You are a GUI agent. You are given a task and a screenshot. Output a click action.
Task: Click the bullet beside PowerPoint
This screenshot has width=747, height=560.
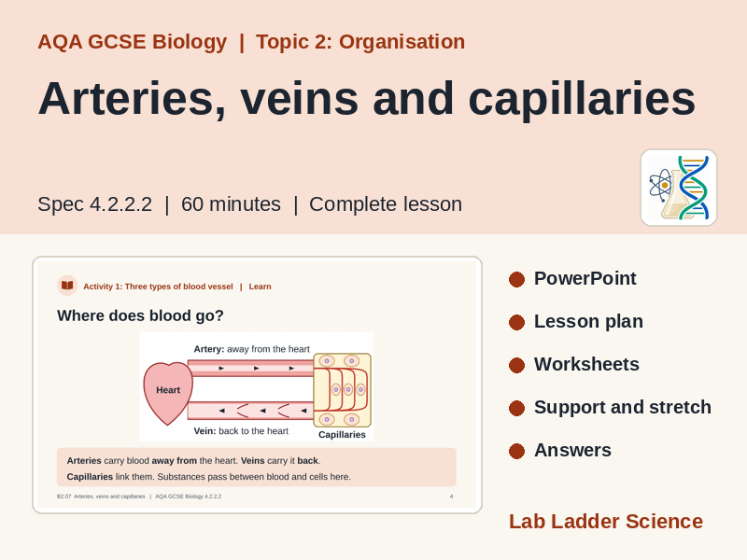pyautogui.click(x=516, y=279)
